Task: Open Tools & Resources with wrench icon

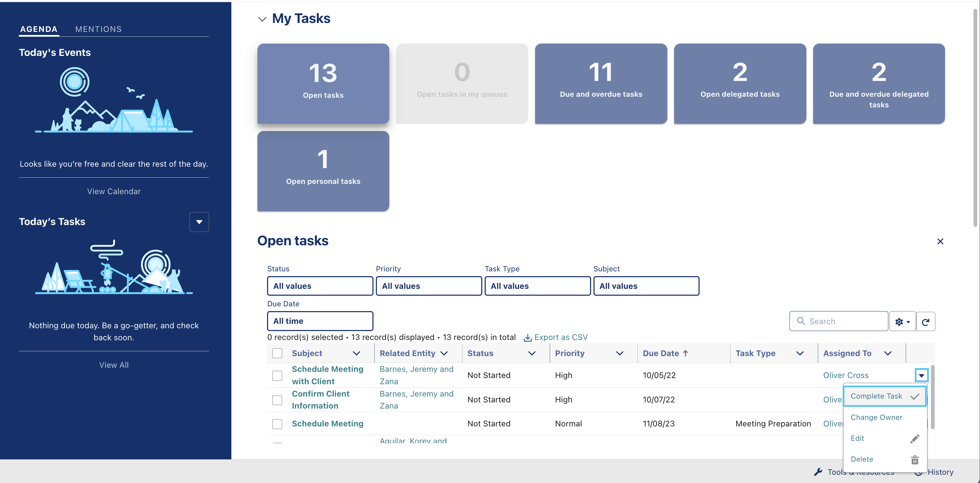Action: (818, 472)
